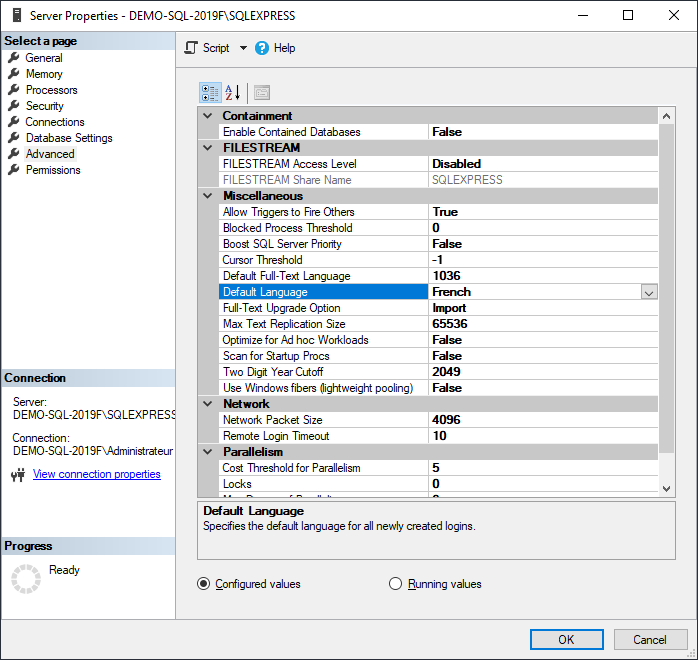The width and height of the screenshot is (698, 660).
Task: Click the Script button label
Action: pos(216,48)
